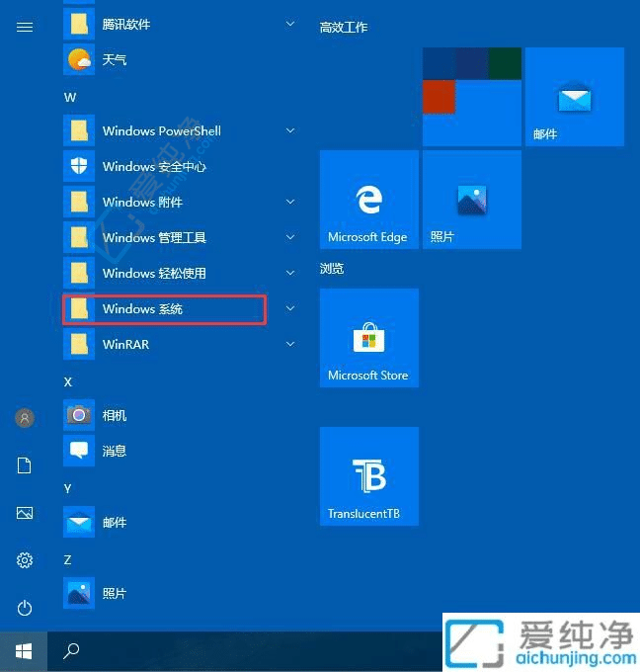
Task: Open the 相机 camera app icon
Action: click(79, 415)
